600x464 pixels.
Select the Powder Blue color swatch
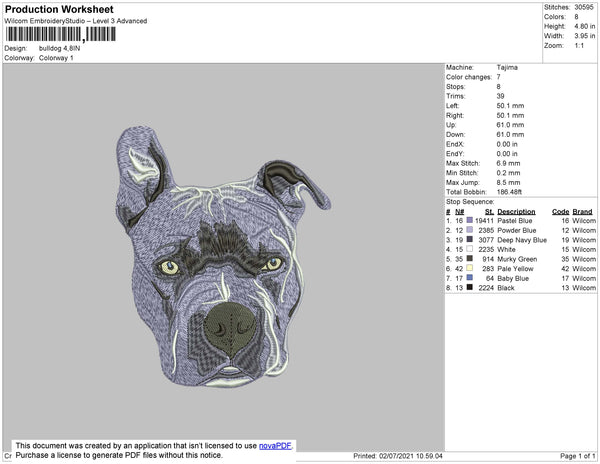470,230
